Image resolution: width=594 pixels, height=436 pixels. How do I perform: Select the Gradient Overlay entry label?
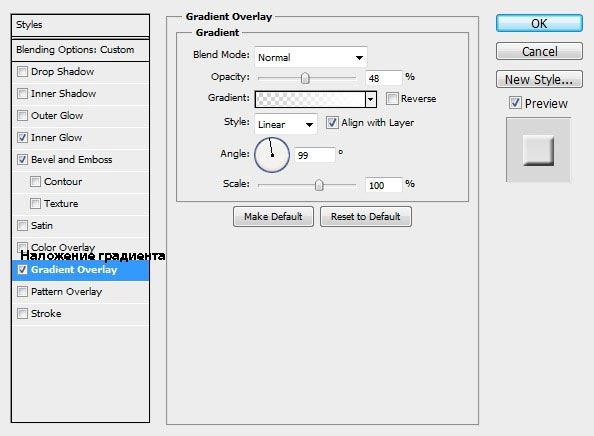(74, 270)
